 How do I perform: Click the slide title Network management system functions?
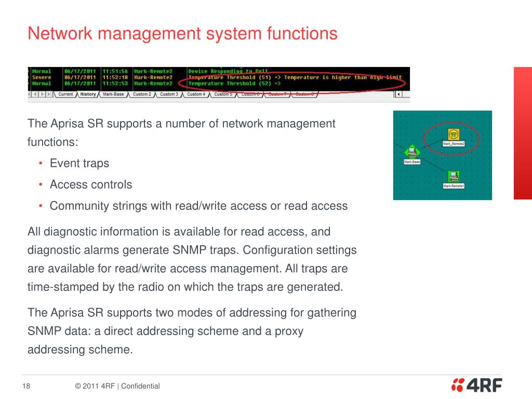(182, 34)
